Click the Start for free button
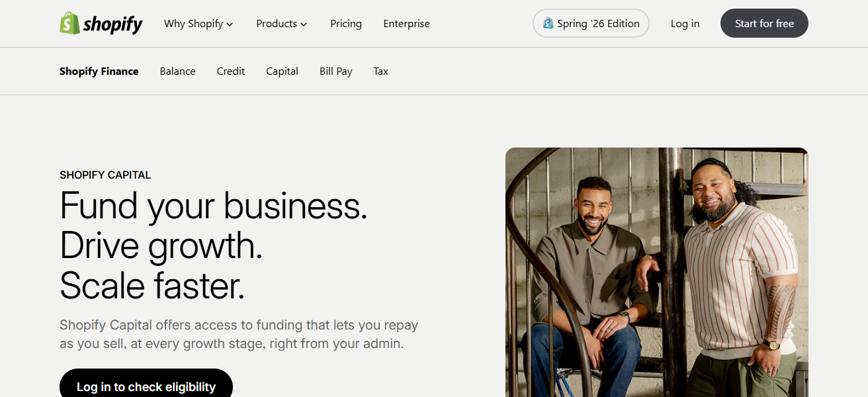Screen dimensions: 868x397 pos(764,23)
